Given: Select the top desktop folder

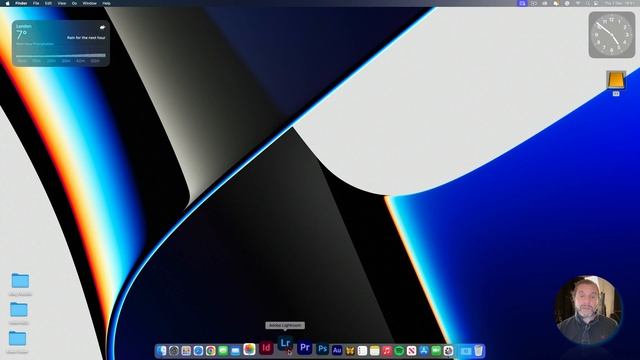Looking at the screenshot, I should (x=20, y=281).
